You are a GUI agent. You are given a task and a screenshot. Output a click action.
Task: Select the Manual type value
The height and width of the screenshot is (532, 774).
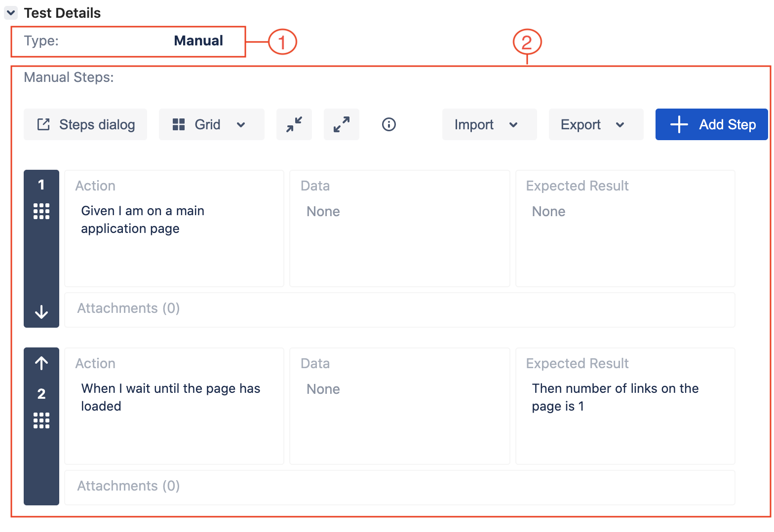coord(198,40)
